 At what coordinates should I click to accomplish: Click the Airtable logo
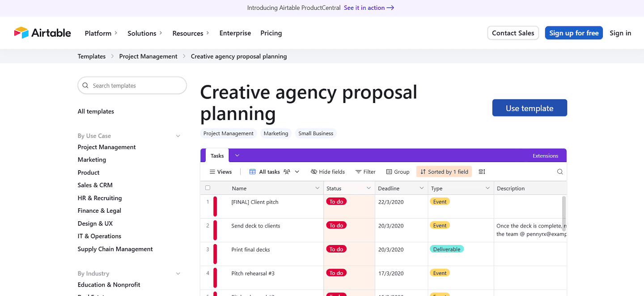42,32
